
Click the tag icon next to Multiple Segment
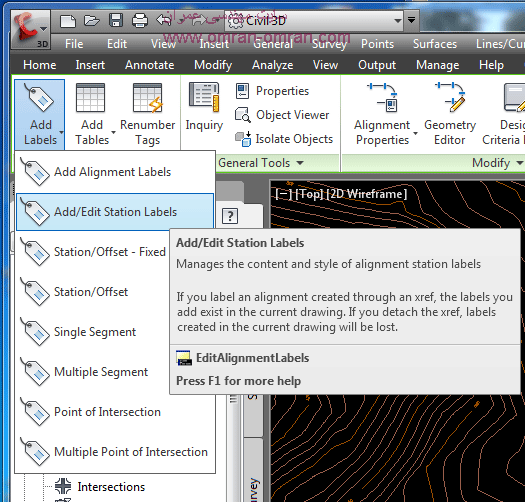pyautogui.click(x=35, y=372)
